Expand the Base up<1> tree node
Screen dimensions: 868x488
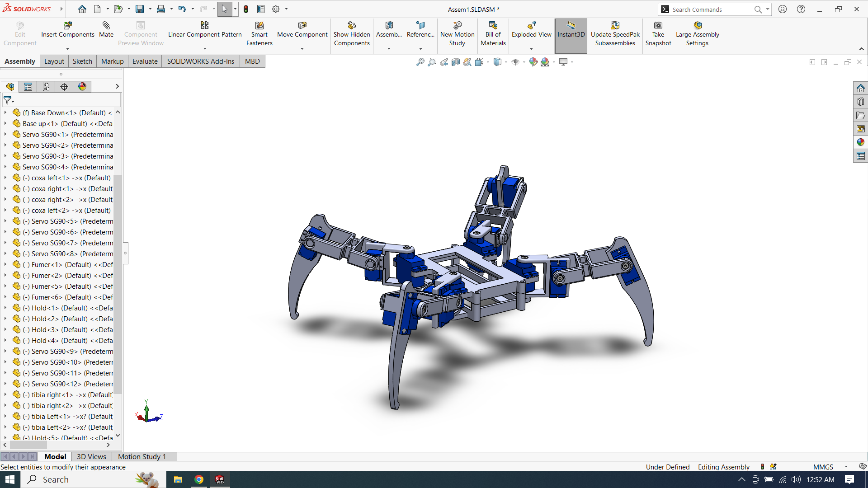click(x=5, y=123)
